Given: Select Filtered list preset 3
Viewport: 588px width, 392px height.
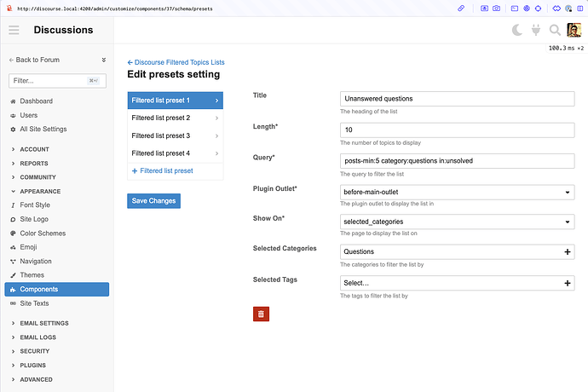Looking at the screenshot, I should [x=176, y=135].
